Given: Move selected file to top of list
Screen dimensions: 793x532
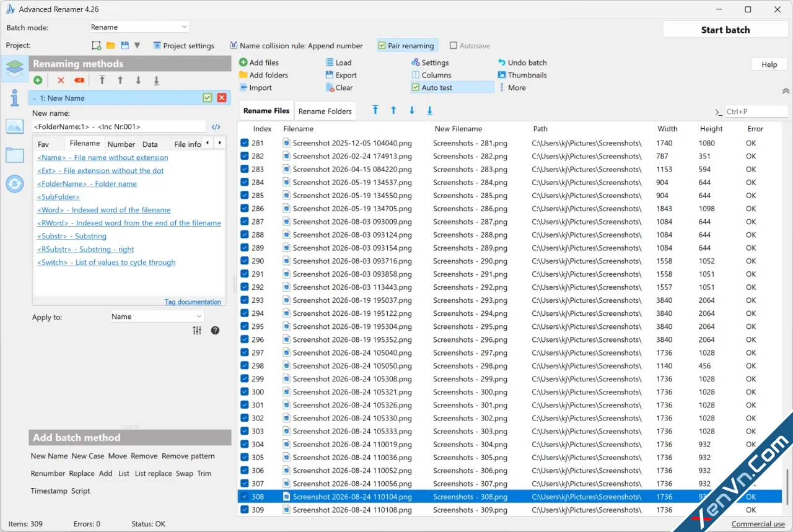Looking at the screenshot, I should tap(375, 110).
